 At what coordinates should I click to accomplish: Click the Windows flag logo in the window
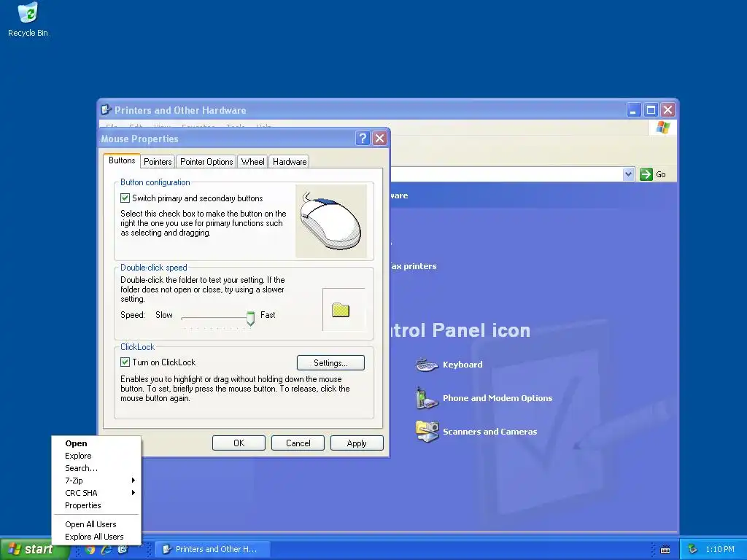coord(662,127)
